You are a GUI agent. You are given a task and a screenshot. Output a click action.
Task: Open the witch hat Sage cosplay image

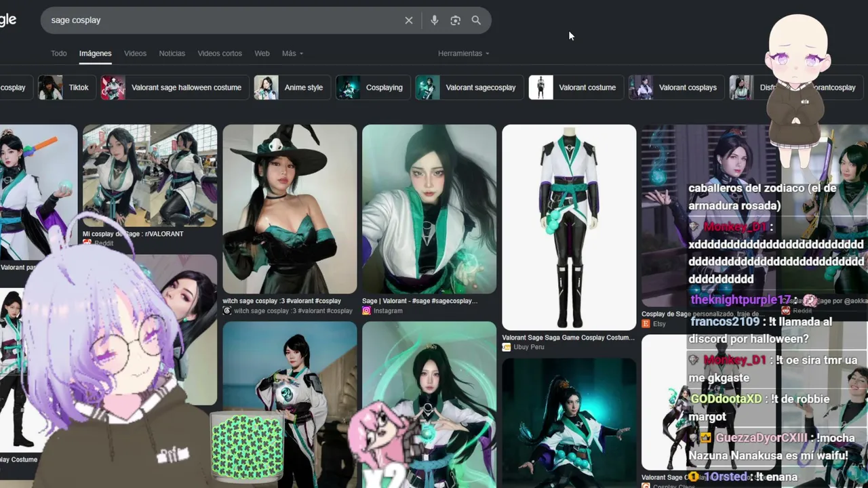pos(290,209)
